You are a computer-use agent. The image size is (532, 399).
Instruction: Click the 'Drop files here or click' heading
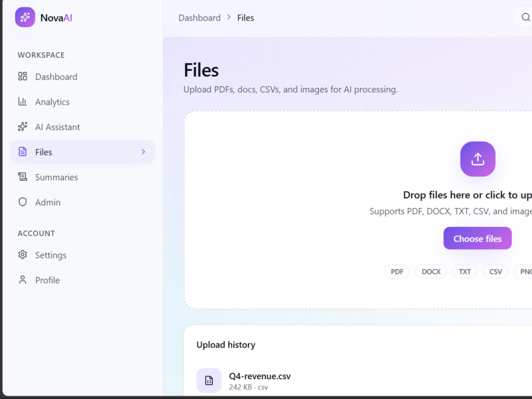468,195
